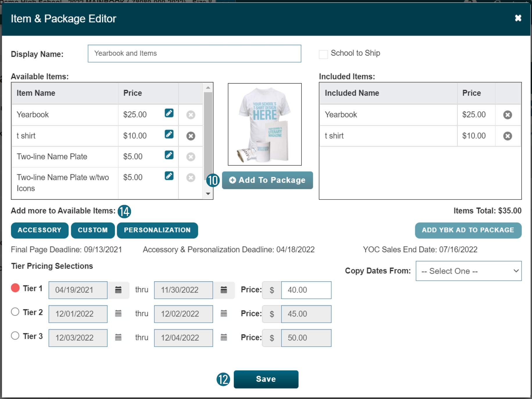The width and height of the screenshot is (532, 399).
Task: Open calendar for Tier 1 start date
Action: [x=118, y=290]
